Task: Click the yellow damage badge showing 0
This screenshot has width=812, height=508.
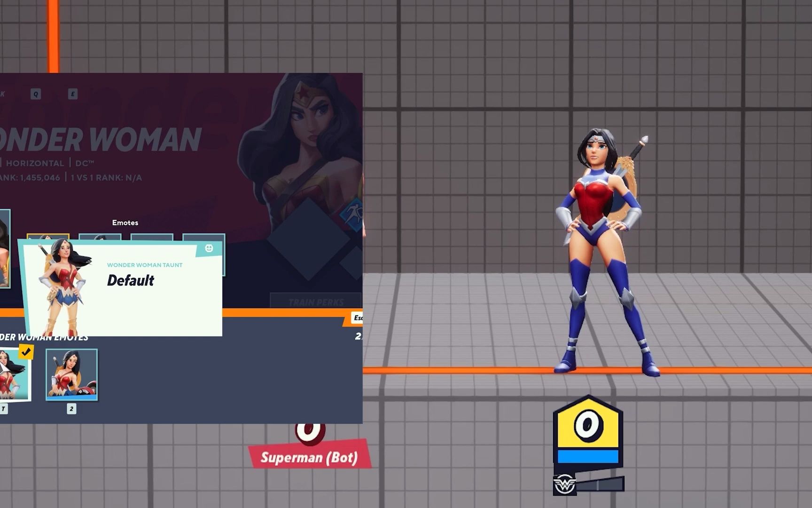Action: click(588, 425)
